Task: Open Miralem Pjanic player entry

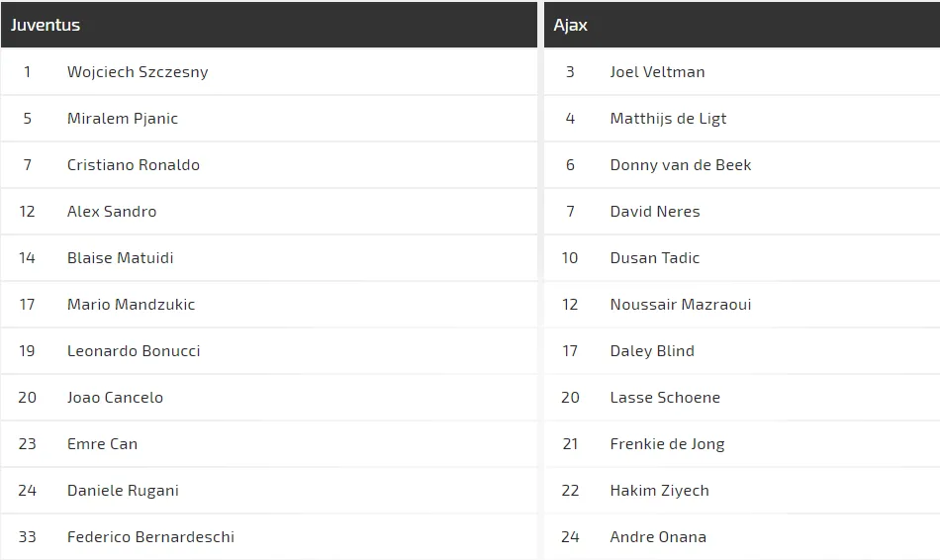Action: click(123, 119)
